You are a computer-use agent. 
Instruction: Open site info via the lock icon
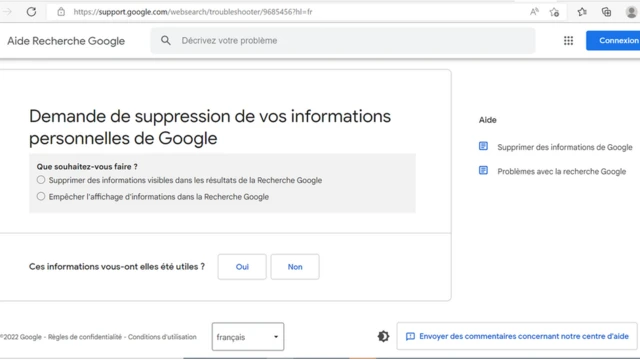coord(61,12)
